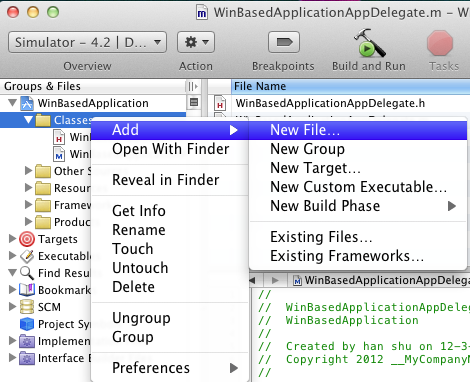The height and width of the screenshot is (382, 470).
Task: Select the header file icon under Classes
Action: pyautogui.click(x=59, y=137)
